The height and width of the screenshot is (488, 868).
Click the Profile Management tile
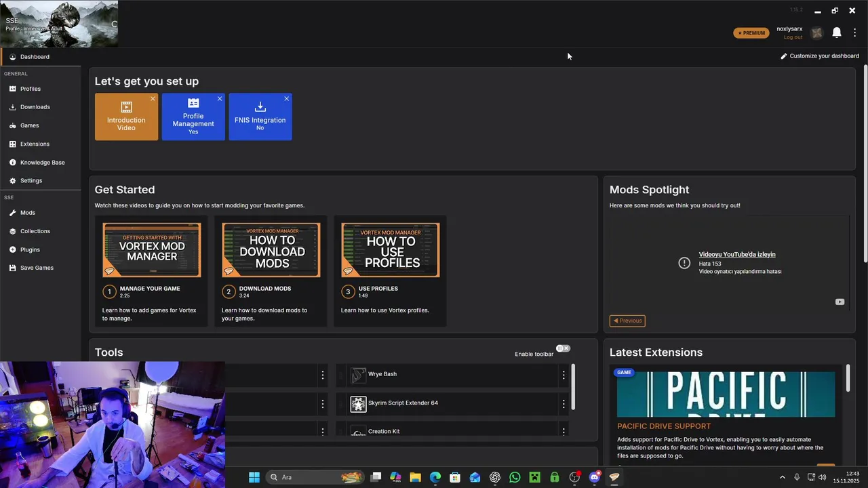(193, 117)
